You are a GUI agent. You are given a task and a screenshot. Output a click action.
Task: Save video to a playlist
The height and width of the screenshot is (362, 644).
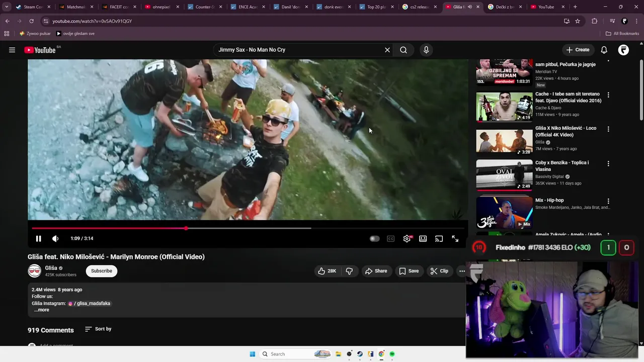click(409, 271)
